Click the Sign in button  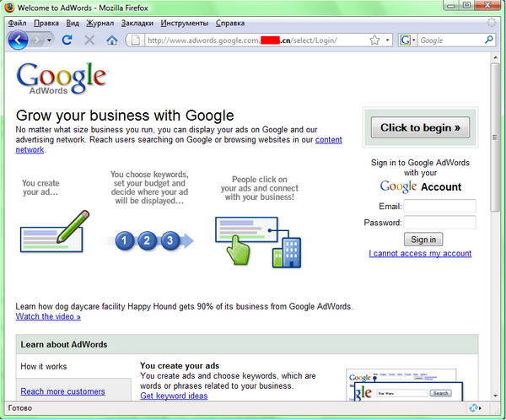click(423, 240)
